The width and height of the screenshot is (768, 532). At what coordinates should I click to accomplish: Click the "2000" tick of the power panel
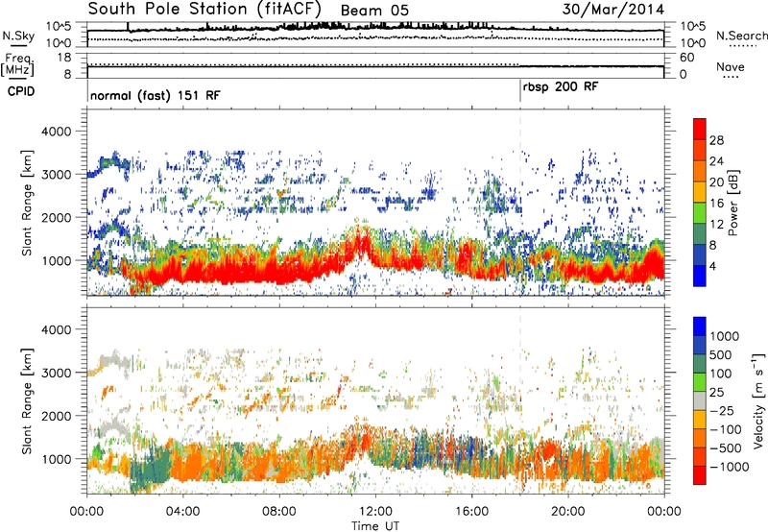coord(57,217)
